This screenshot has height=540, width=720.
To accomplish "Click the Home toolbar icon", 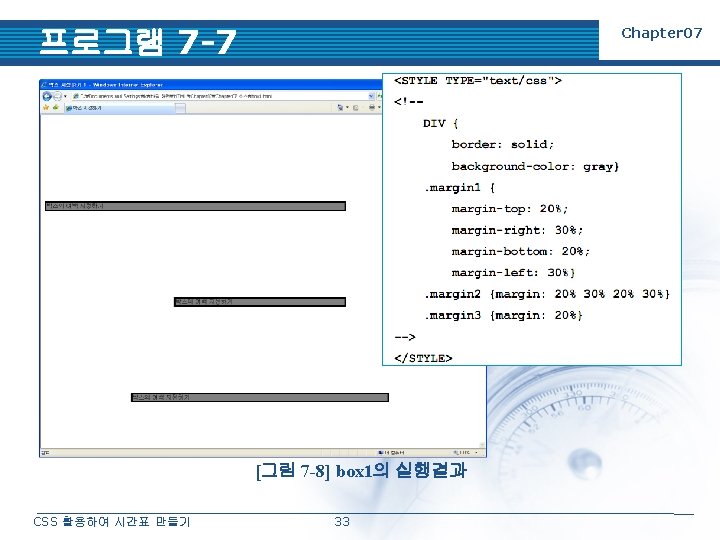I will point(340,107).
